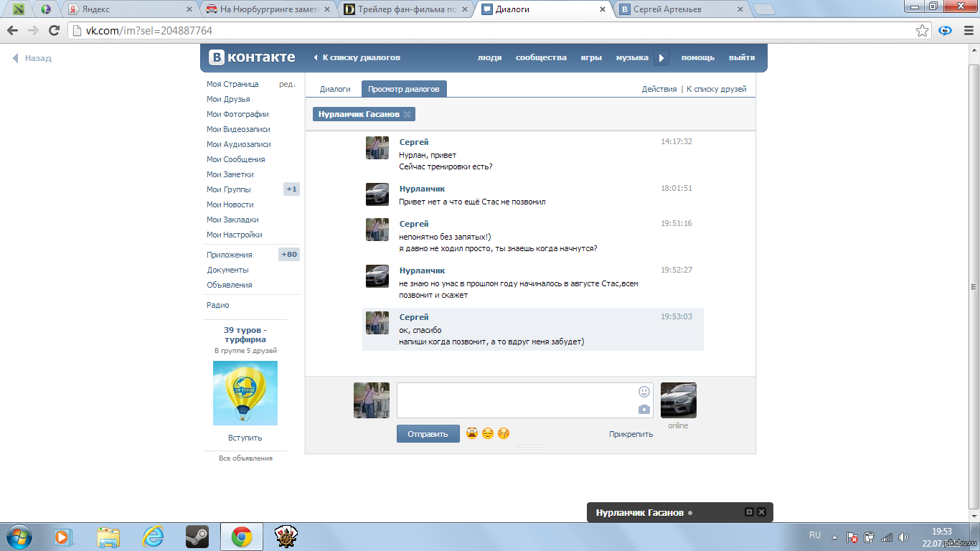Click the camera attach photo icon
The height and width of the screenshot is (551, 980).
644,409
